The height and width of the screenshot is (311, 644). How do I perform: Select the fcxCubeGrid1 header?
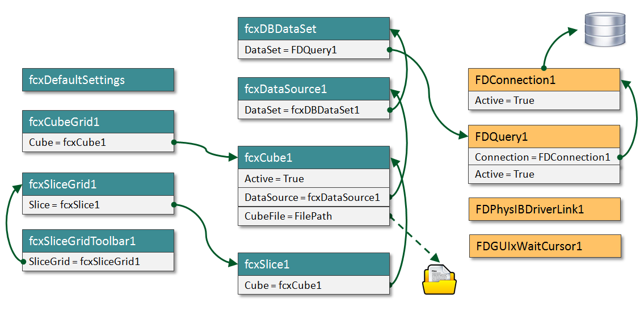pos(98,121)
